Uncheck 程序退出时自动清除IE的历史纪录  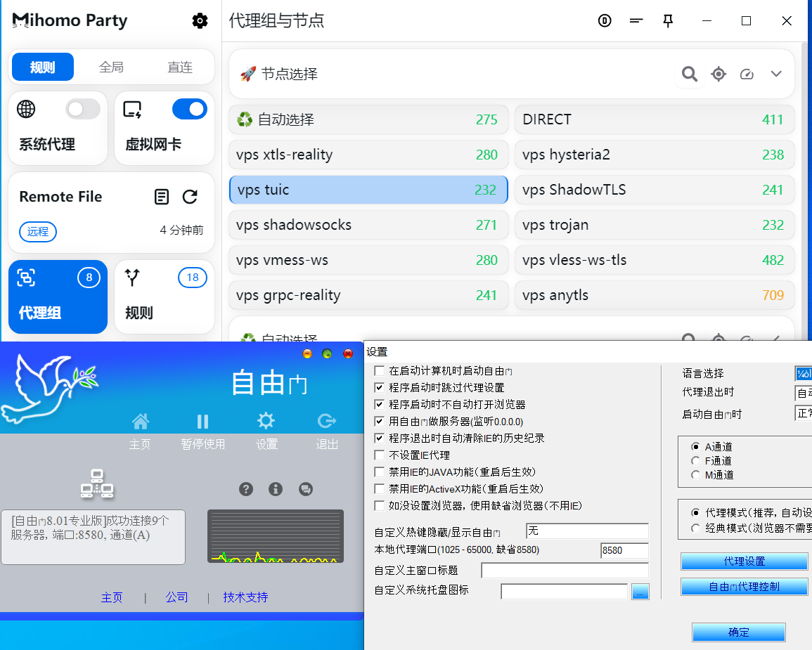379,438
